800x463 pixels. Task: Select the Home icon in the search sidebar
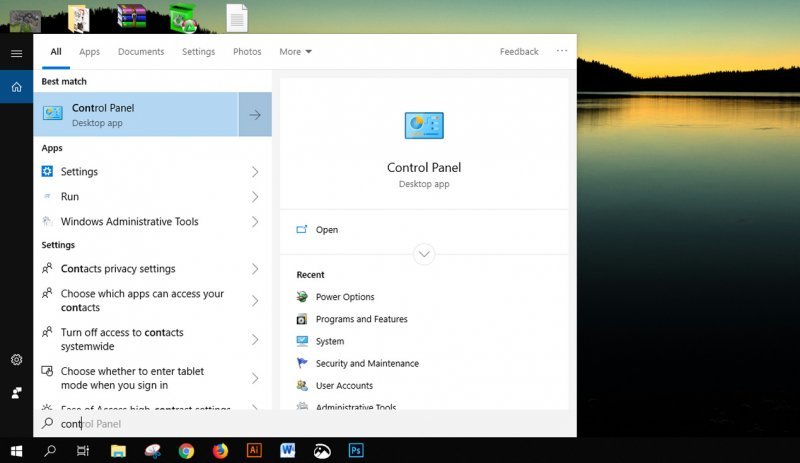[x=16, y=87]
